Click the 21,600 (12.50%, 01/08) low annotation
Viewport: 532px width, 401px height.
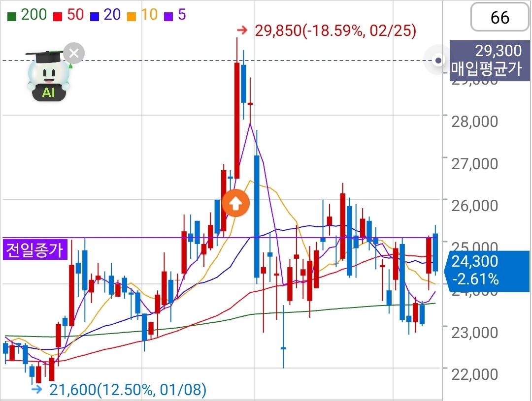[128, 390]
